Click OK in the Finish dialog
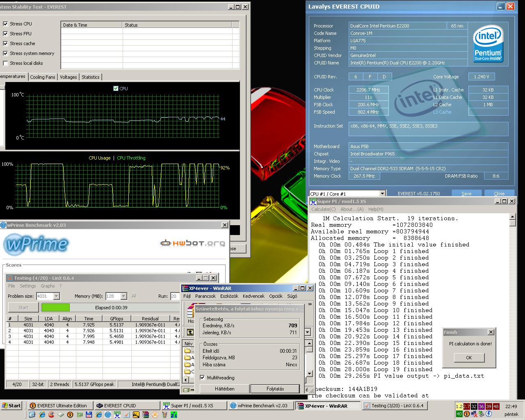525x420 pixels. click(469, 358)
